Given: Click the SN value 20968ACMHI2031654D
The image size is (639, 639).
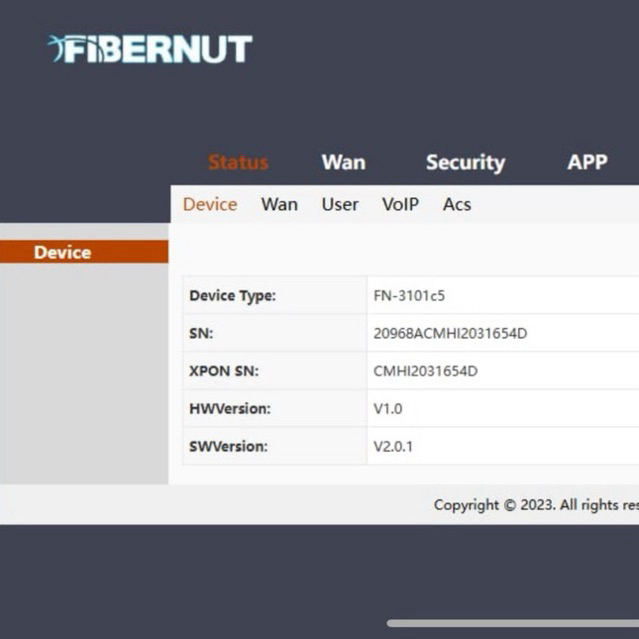Looking at the screenshot, I should pyautogui.click(x=450, y=334).
